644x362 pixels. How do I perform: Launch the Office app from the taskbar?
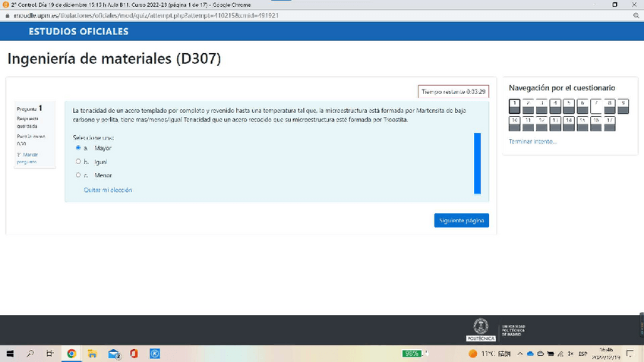coord(134,354)
